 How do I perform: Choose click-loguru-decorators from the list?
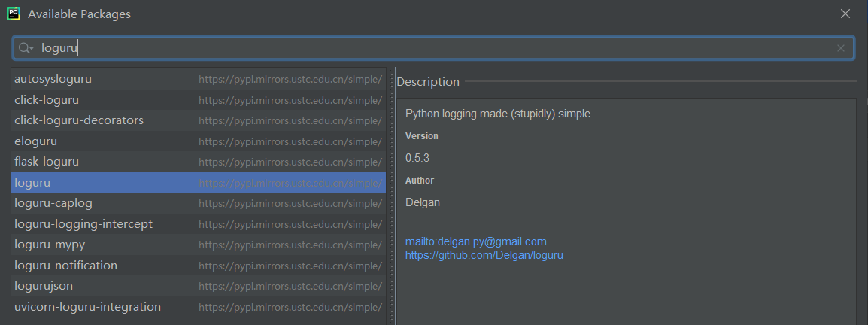(x=79, y=120)
